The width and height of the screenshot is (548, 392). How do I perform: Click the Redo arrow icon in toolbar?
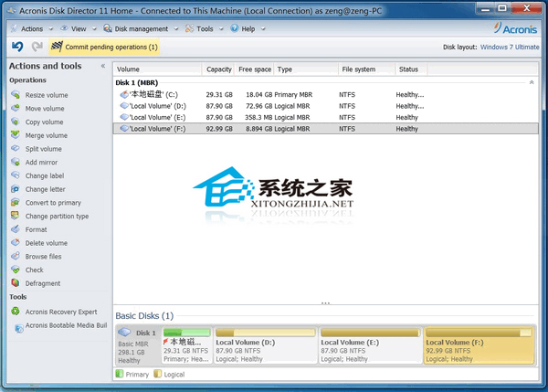tap(35, 47)
